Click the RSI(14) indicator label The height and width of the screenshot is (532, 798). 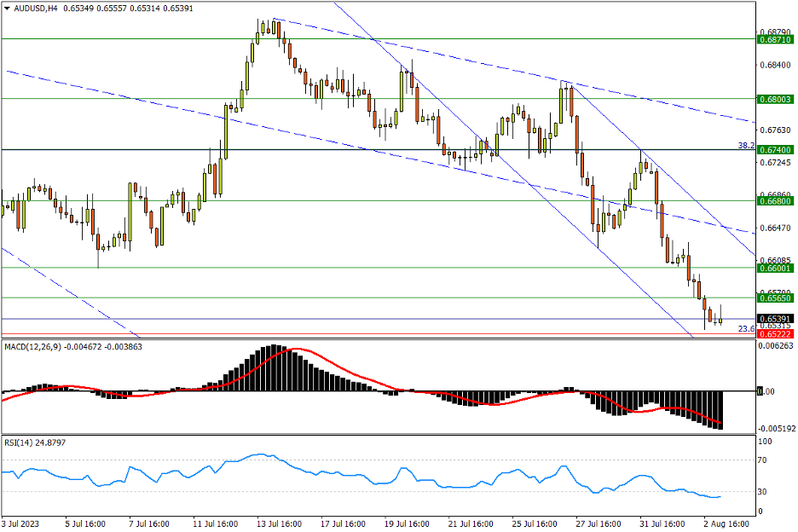point(22,442)
